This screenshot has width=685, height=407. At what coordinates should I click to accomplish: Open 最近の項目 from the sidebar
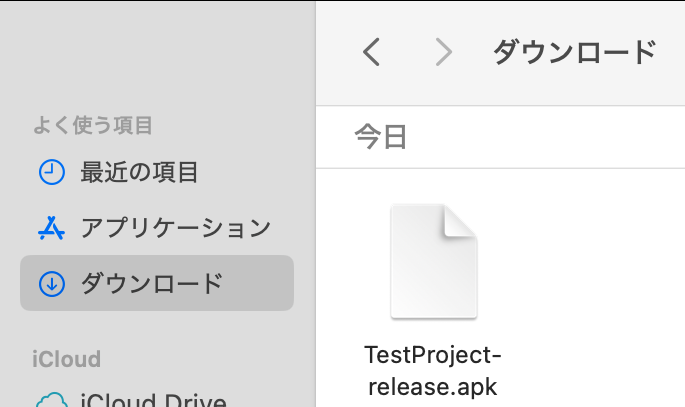[139, 172]
